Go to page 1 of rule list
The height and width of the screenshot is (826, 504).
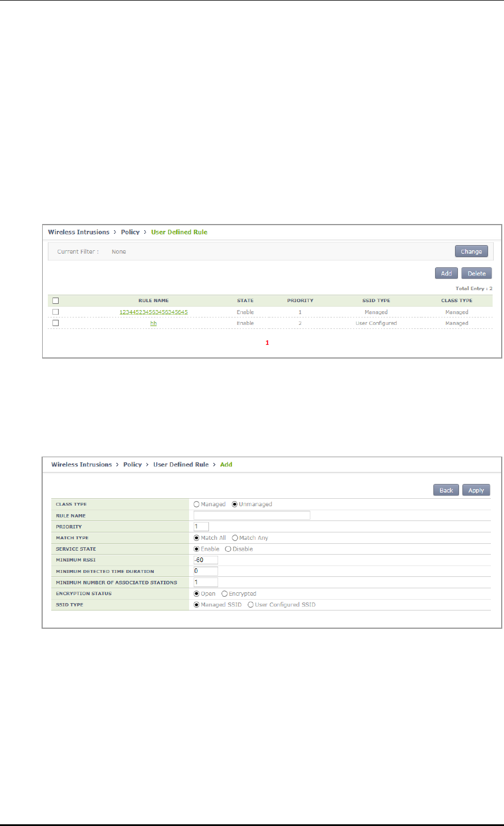pyautogui.click(x=267, y=344)
